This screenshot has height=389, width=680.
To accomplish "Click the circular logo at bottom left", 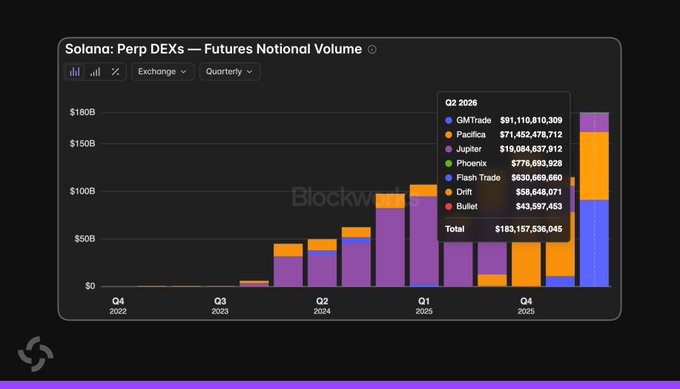I will point(36,354).
